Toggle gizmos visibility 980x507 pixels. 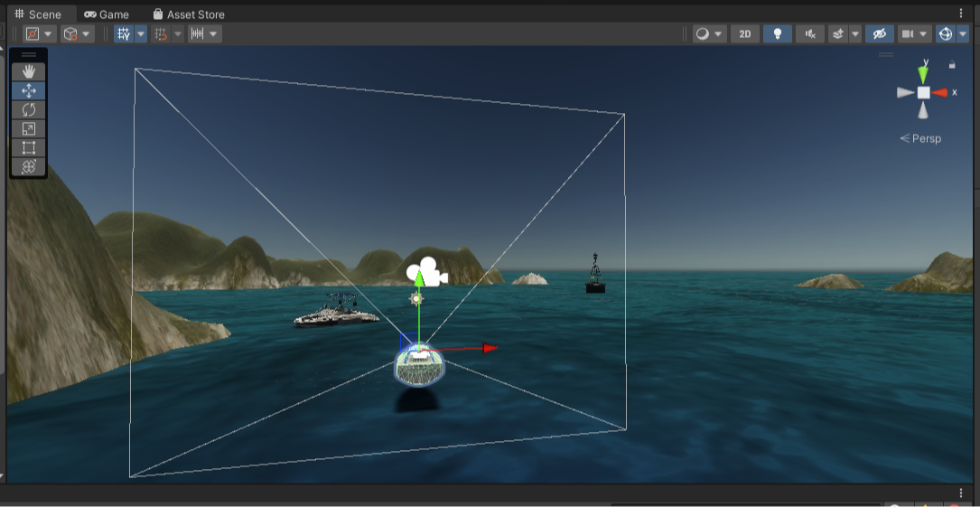pyautogui.click(x=946, y=33)
